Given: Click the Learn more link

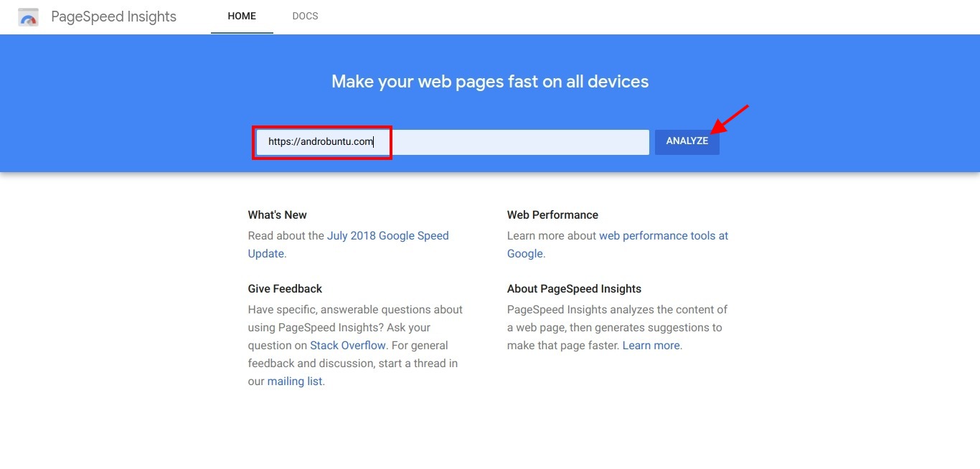Looking at the screenshot, I should click(x=650, y=345).
